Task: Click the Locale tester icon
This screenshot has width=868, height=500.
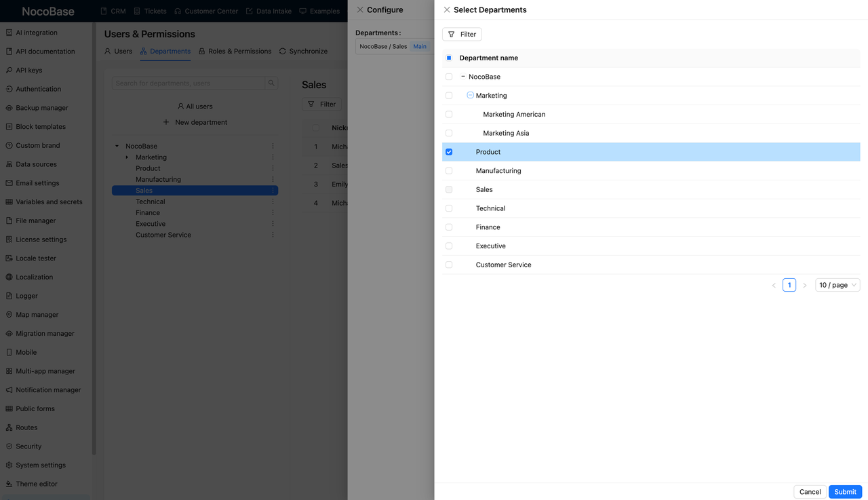Action: (x=9, y=258)
